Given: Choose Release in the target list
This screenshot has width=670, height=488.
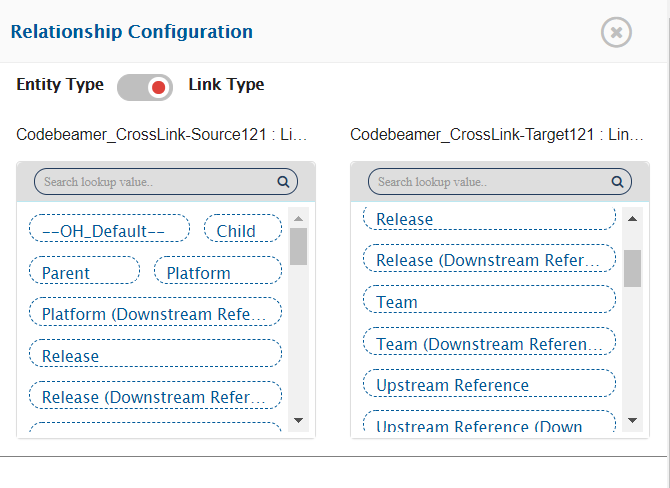Looking at the screenshot, I should [489, 219].
